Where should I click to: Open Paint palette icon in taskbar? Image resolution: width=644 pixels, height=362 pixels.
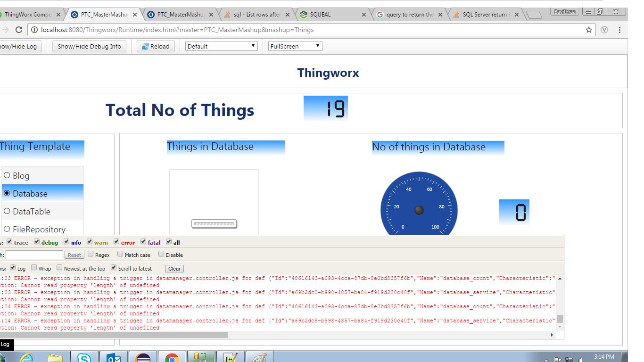coord(260,357)
